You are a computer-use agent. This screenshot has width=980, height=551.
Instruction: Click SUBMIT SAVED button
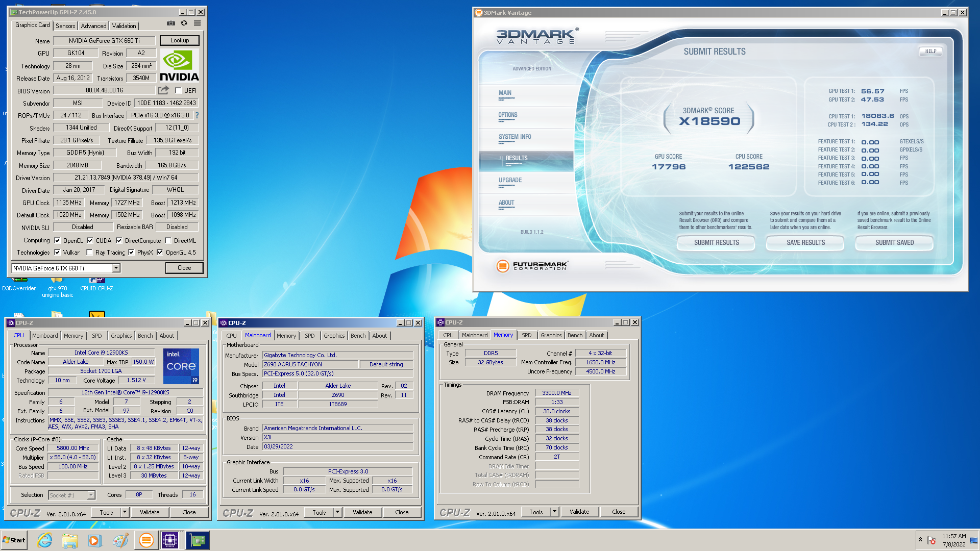point(894,242)
